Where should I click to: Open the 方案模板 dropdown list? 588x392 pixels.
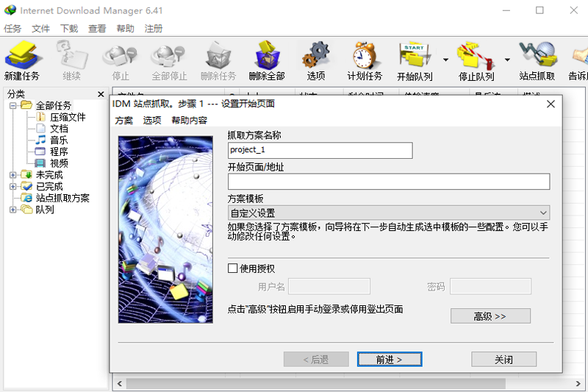coord(389,213)
